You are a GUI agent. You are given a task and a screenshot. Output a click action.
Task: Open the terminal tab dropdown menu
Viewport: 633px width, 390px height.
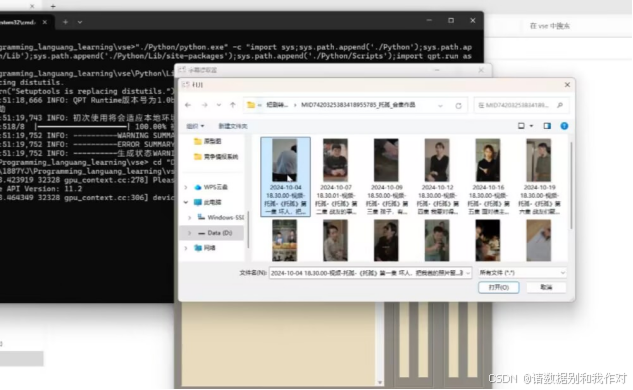coord(80,22)
